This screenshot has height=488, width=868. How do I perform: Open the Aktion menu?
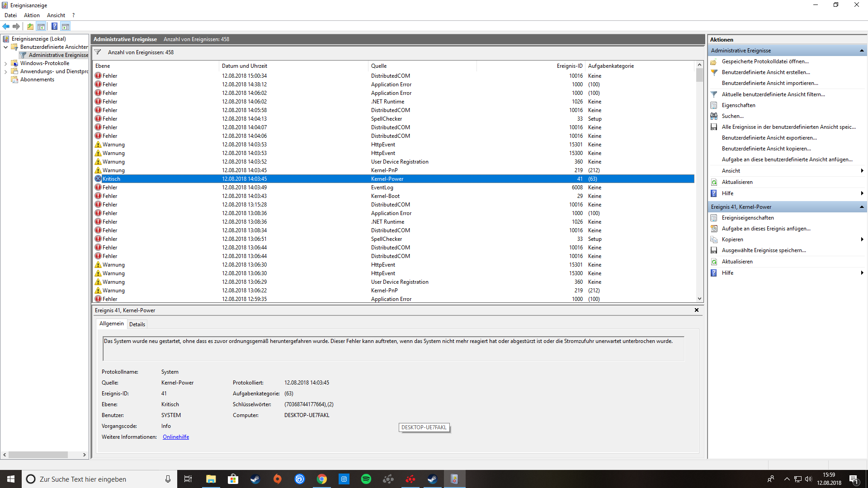32,15
